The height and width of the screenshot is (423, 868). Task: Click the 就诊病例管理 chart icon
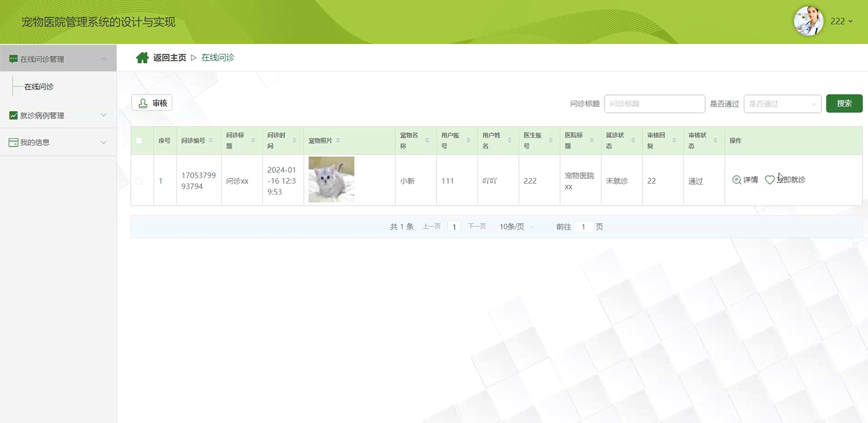point(13,115)
